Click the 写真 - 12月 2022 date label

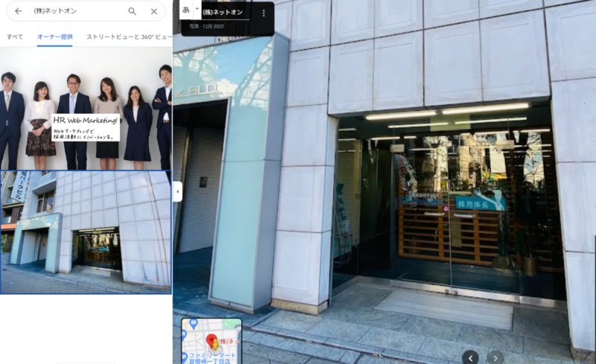(x=207, y=27)
